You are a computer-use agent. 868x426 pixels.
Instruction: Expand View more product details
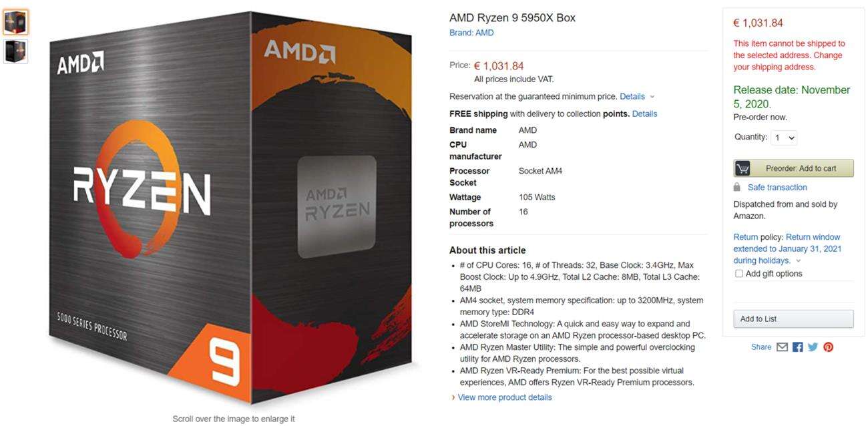[x=504, y=397]
